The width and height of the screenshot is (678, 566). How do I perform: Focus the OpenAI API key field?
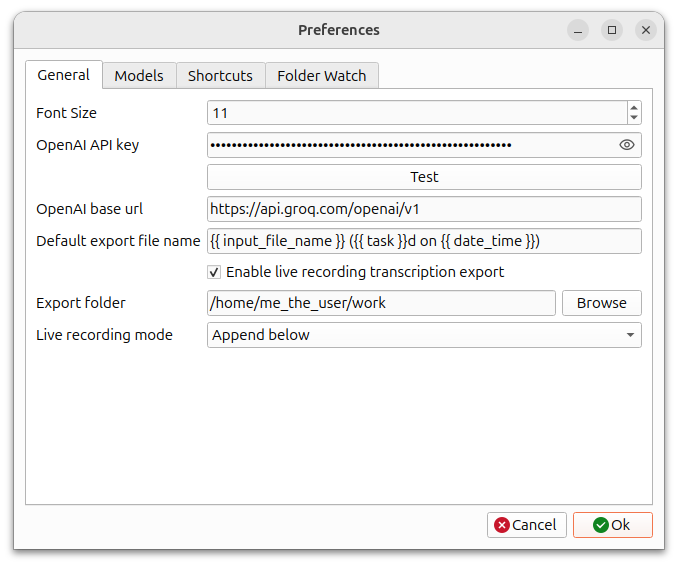(410, 145)
